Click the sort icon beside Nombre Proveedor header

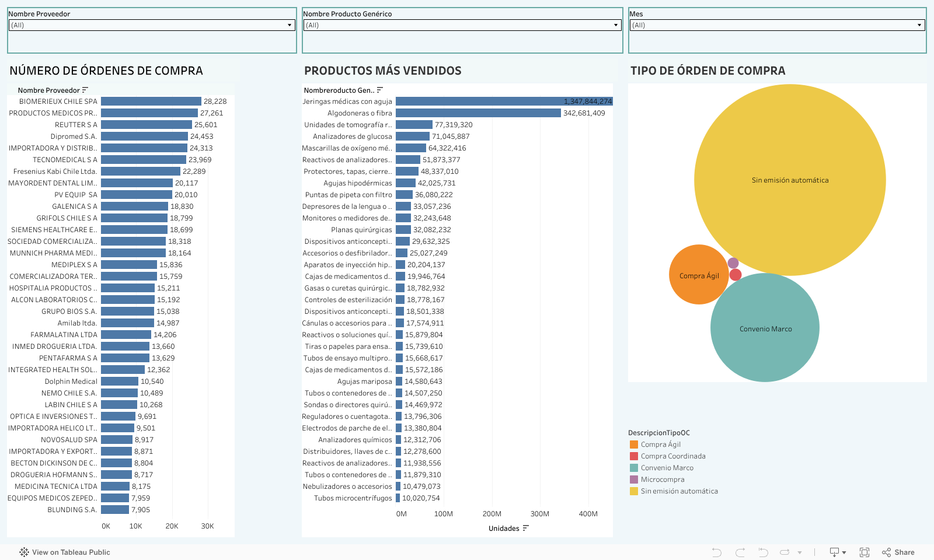tap(85, 90)
